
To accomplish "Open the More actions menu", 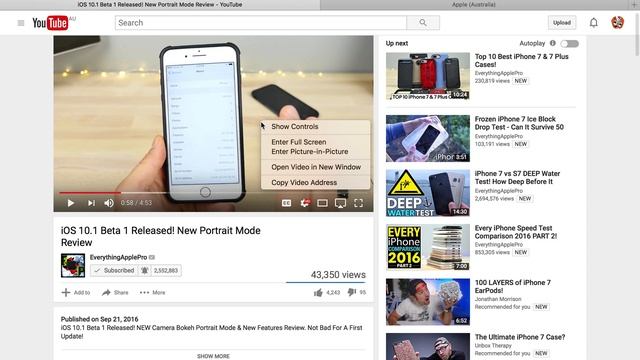I will (152, 292).
